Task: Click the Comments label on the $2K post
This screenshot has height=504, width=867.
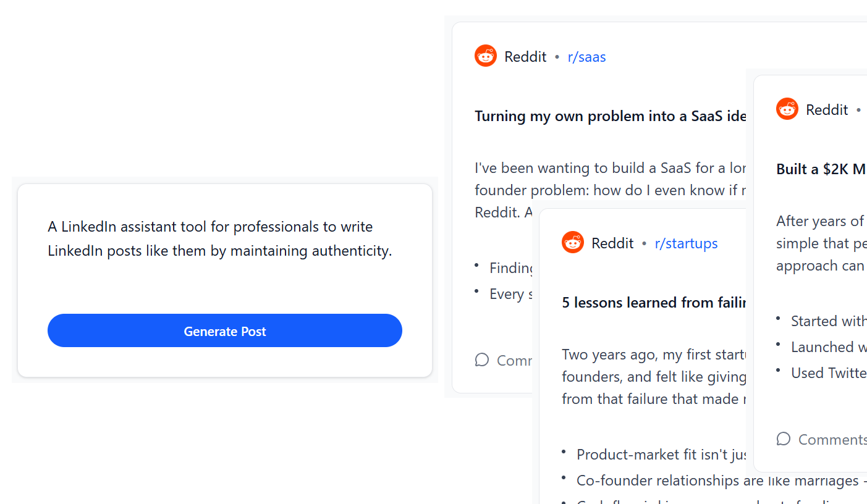Action: [x=832, y=439]
